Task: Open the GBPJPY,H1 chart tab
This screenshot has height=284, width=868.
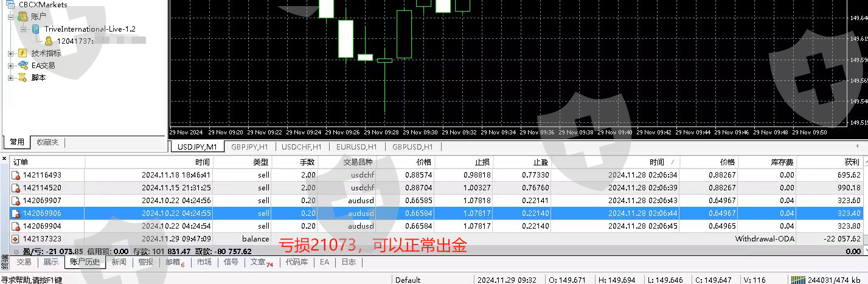Action: (249, 147)
